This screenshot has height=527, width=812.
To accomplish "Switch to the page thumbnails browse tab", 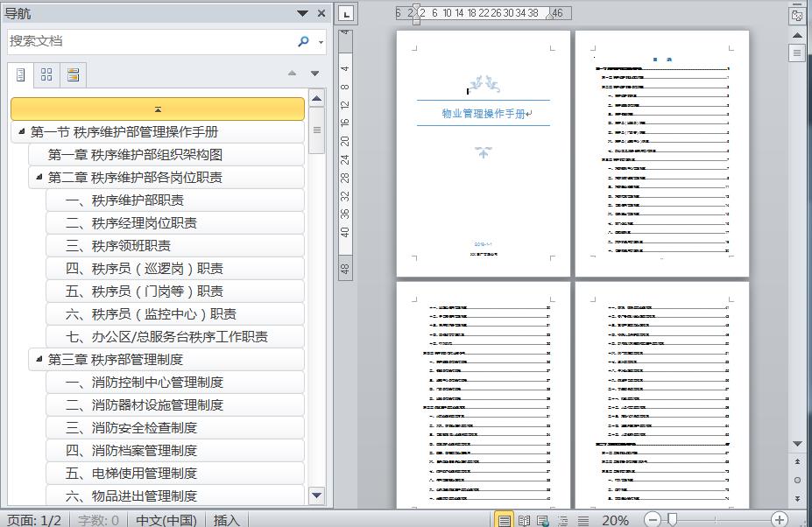I will point(47,75).
